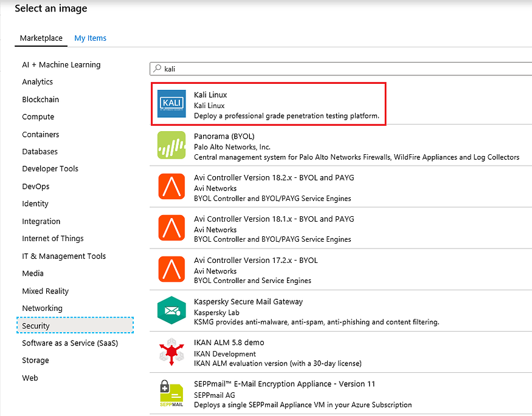Screen dimensions: 532x416
Task: Switch to the My Items tab
Action: tap(90, 38)
